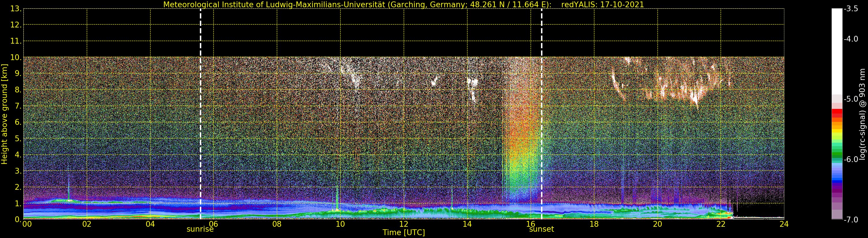
Task: Click the "Height above ground [km]" axis label
Action: tap(4, 114)
